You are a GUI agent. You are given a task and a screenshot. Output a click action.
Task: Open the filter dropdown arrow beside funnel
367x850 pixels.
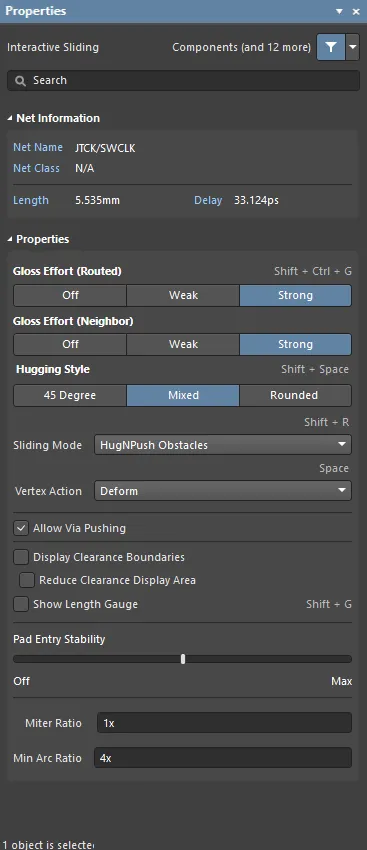pyautogui.click(x=353, y=47)
